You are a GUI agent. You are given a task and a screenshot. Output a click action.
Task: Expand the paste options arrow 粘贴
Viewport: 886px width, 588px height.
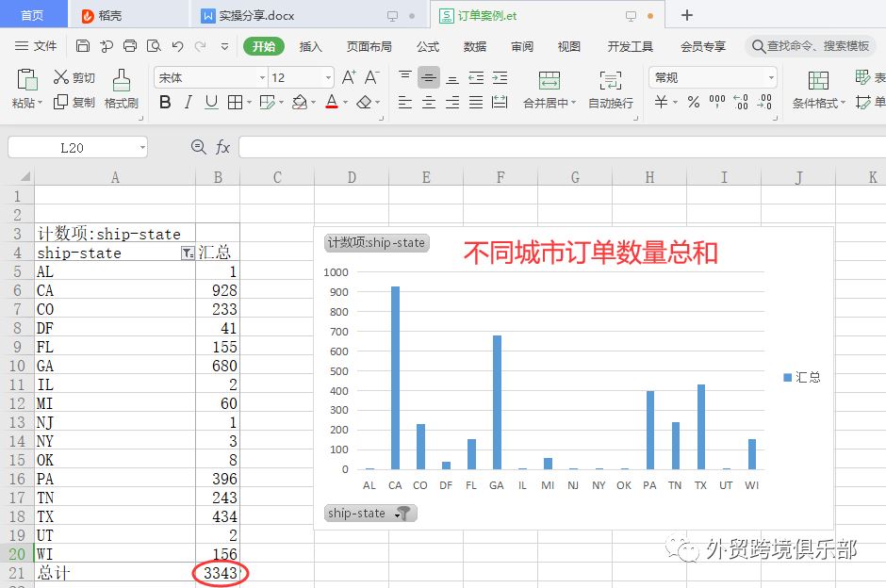(40, 104)
